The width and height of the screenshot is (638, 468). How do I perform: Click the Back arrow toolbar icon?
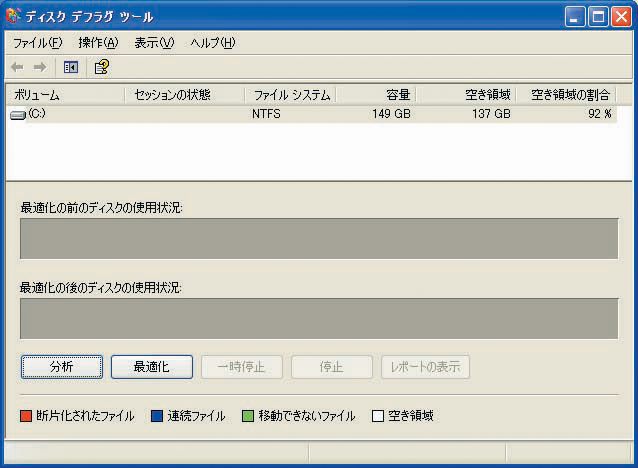click(17, 67)
